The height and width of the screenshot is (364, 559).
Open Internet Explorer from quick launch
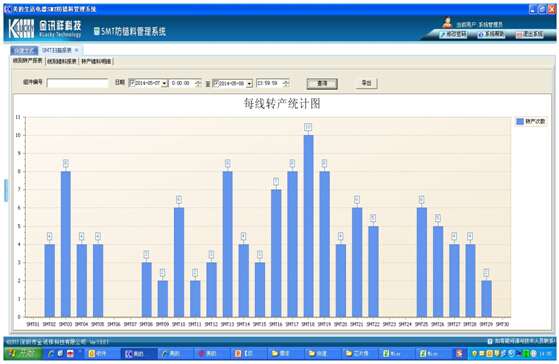point(51,353)
